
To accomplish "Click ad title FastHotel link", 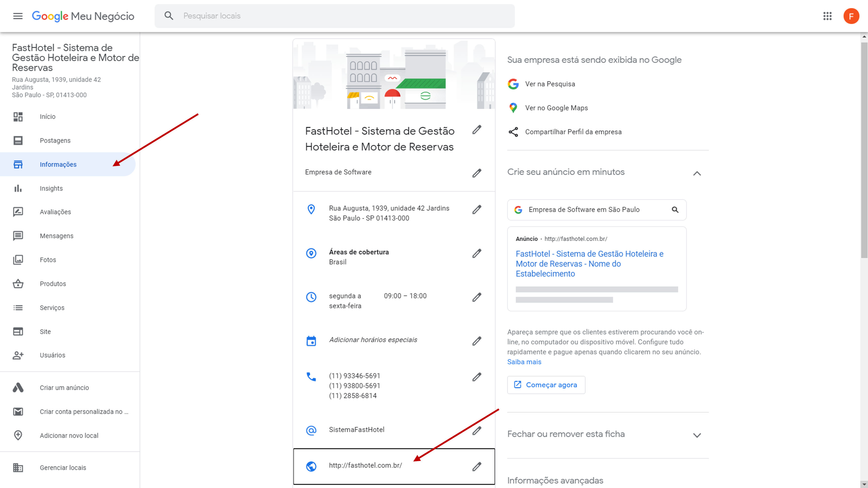I will tap(589, 264).
